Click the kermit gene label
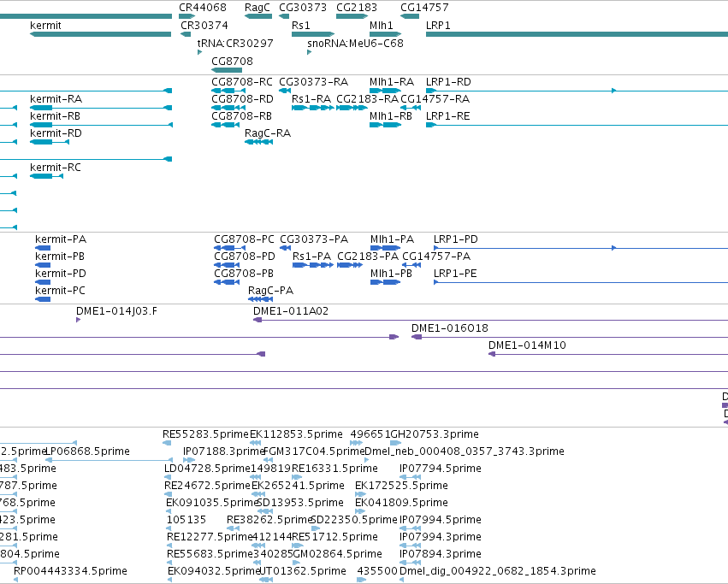 pos(45,26)
